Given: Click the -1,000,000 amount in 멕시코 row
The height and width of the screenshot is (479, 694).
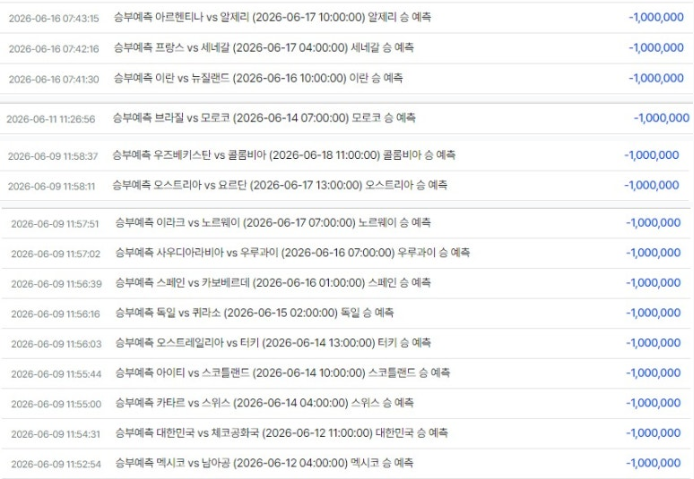Looking at the screenshot, I should click(653, 463).
